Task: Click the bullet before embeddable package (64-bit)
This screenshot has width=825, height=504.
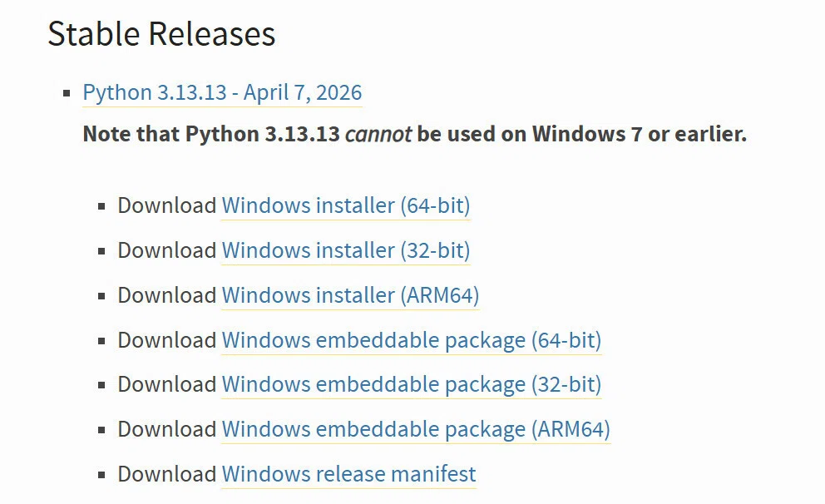Action: pyautogui.click(x=101, y=342)
